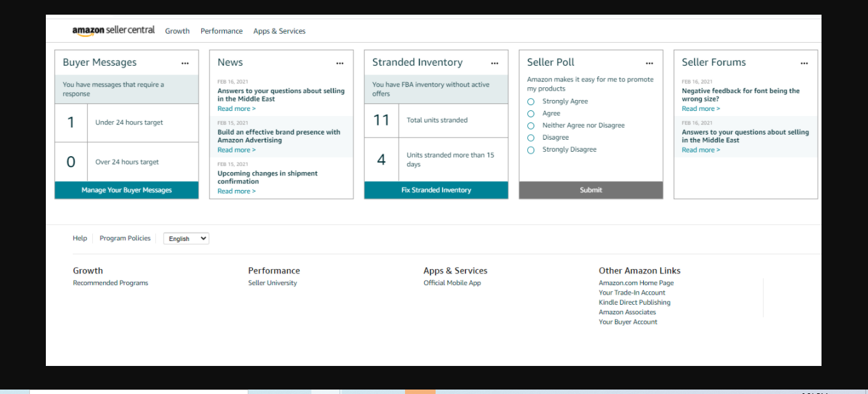Open News headline about Amazon Advertising
Screen dimensions: 868x394
(279, 136)
